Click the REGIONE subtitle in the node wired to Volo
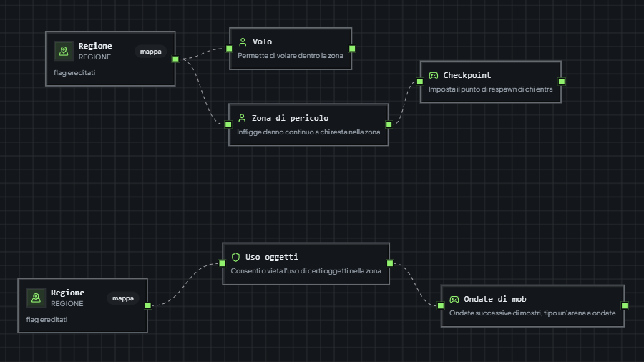This screenshot has height=362, width=644. [95, 57]
